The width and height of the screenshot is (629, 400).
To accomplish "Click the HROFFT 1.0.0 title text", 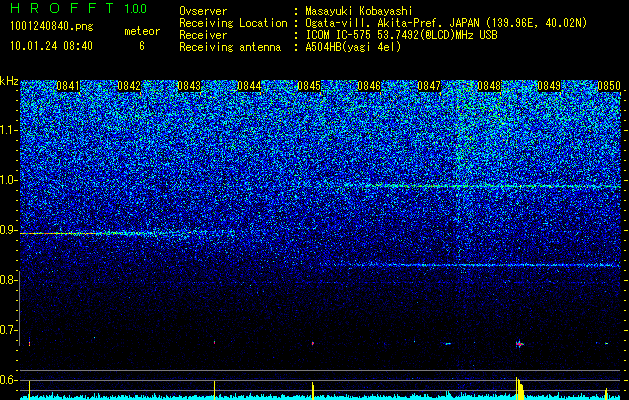I will [x=78, y=8].
